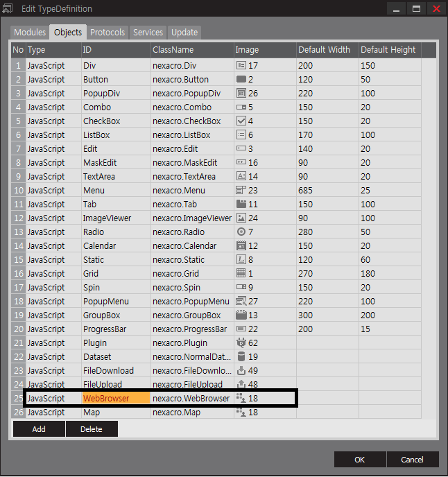Click the TextArea row image icon 14
Screen dimensions: 448x477
pos(241,176)
